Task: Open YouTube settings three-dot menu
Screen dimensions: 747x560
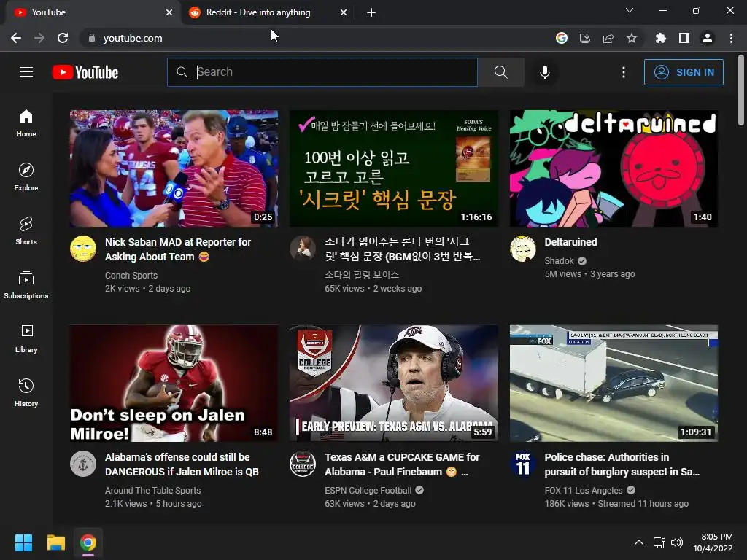Action: (x=624, y=72)
